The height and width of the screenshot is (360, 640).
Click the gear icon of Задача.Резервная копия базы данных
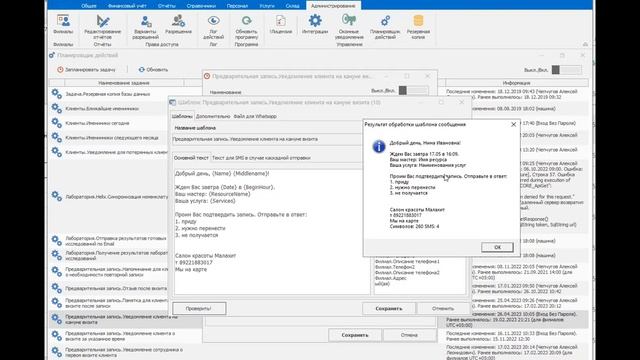(x=57, y=94)
